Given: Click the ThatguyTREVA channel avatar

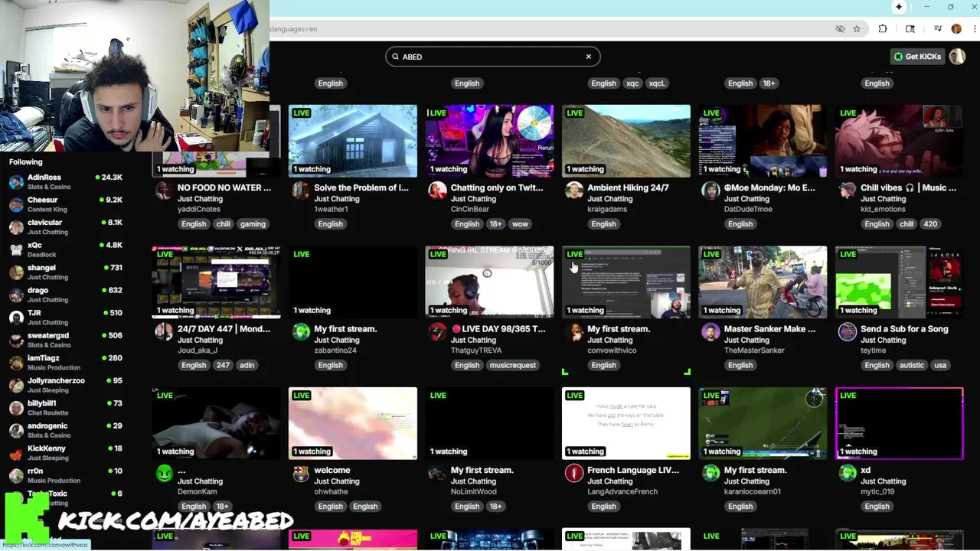Looking at the screenshot, I should pos(437,331).
